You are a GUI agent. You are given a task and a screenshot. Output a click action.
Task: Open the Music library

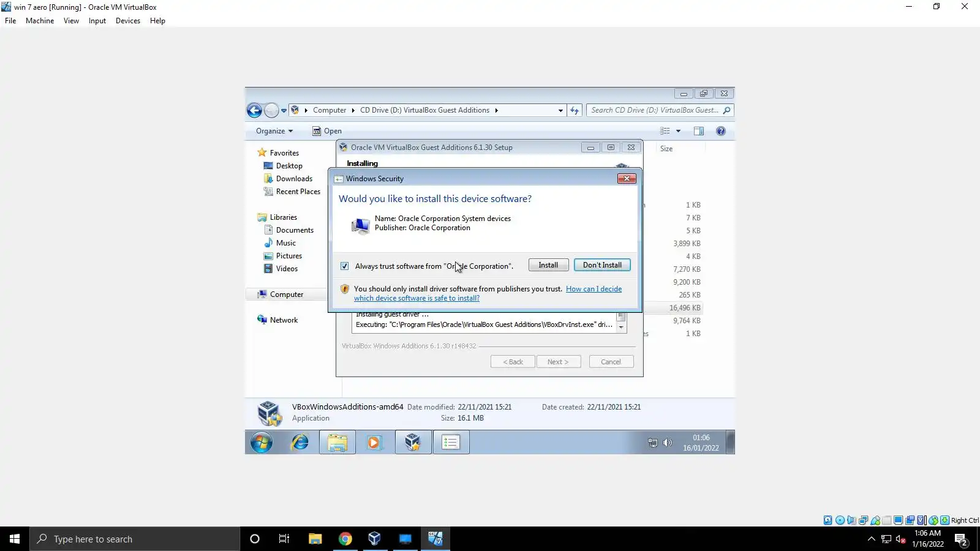click(280, 243)
